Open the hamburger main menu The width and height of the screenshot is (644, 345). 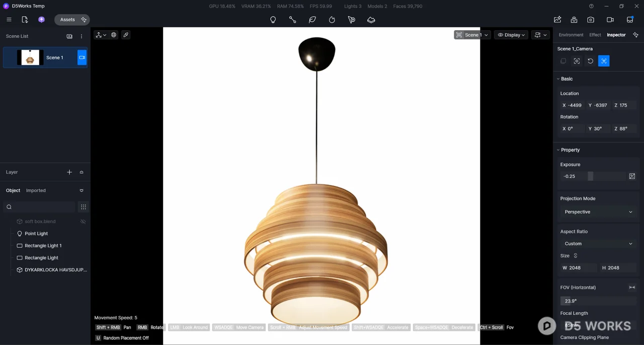[x=9, y=20]
